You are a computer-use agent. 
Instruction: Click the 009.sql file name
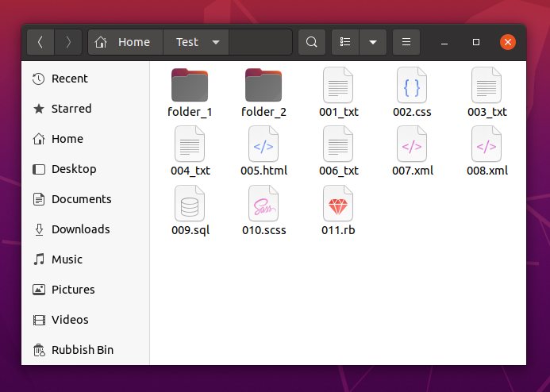click(x=190, y=230)
